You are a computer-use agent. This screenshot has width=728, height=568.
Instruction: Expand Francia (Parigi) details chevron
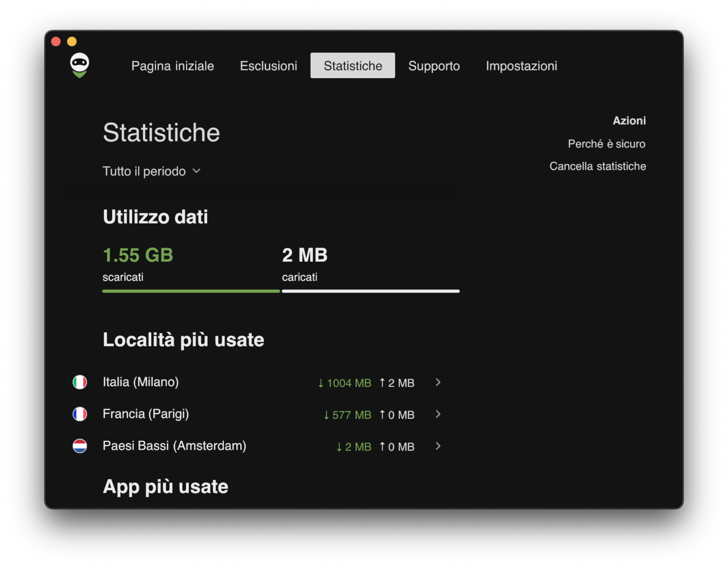pyautogui.click(x=438, y=414)
